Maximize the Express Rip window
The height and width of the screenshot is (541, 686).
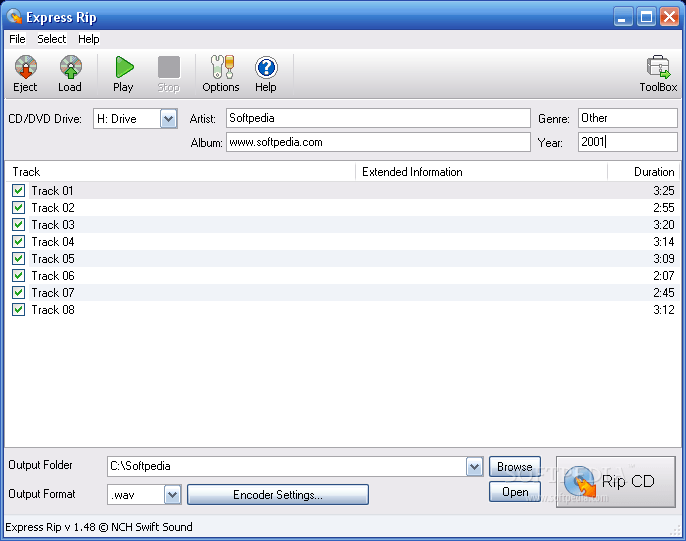[646, 17]
